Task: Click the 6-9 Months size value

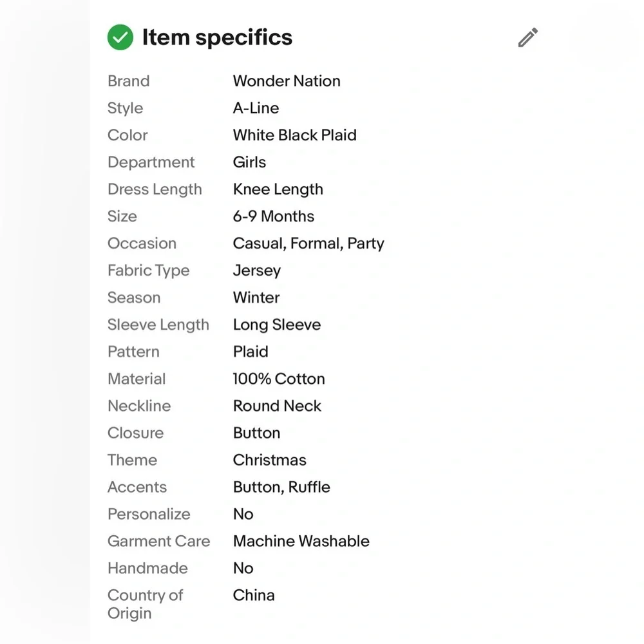Action: tap(274, 216)
